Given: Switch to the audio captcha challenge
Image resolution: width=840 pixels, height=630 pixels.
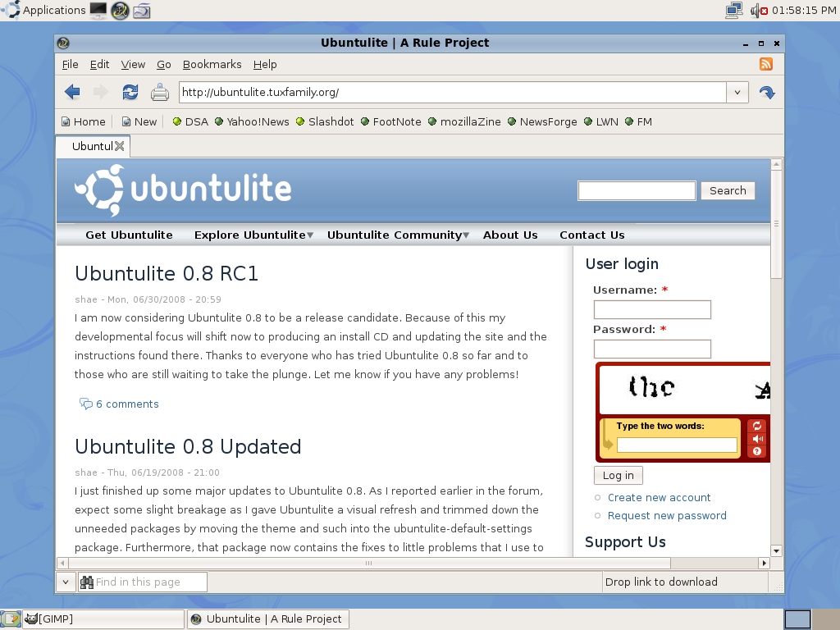Looking at the screenshot, I should click(757, 439).
